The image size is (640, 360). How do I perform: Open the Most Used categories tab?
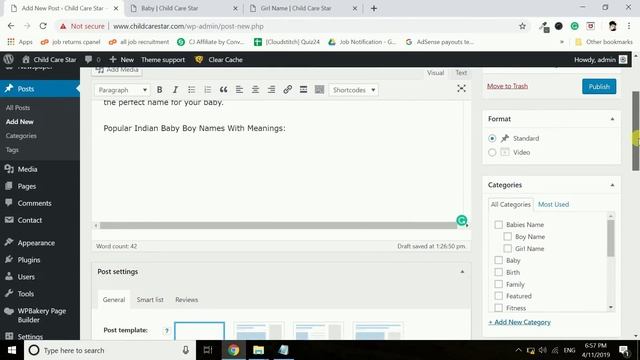click(553, 204)
